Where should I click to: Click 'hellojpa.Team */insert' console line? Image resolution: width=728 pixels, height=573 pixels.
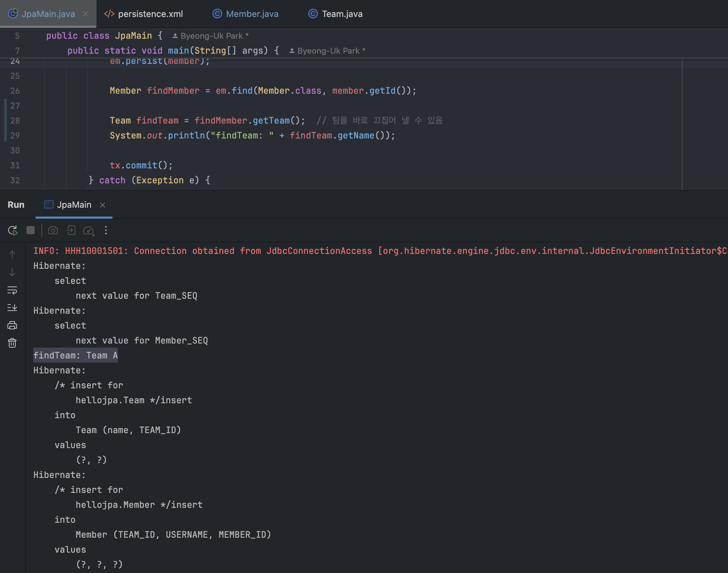tap(134, 400)
